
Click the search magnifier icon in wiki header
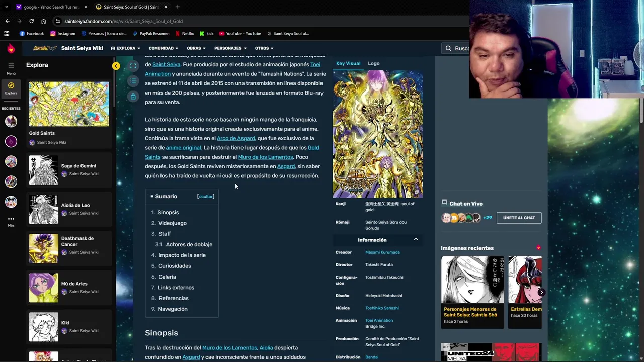448,48
